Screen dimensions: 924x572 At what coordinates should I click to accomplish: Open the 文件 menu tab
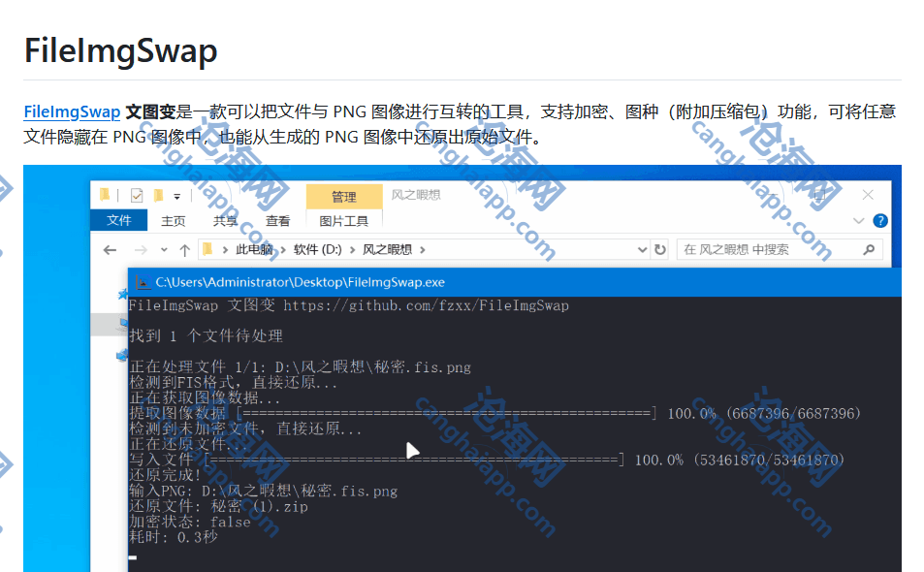[x=119, y=221]
